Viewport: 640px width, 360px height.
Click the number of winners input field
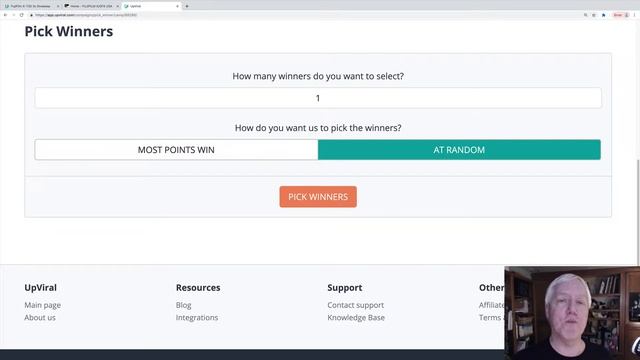coord(318,98)
